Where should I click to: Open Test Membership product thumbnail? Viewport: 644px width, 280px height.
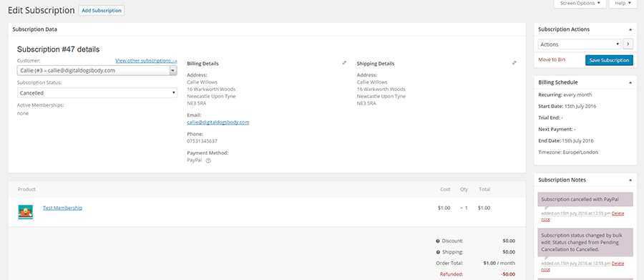point(26,212)
